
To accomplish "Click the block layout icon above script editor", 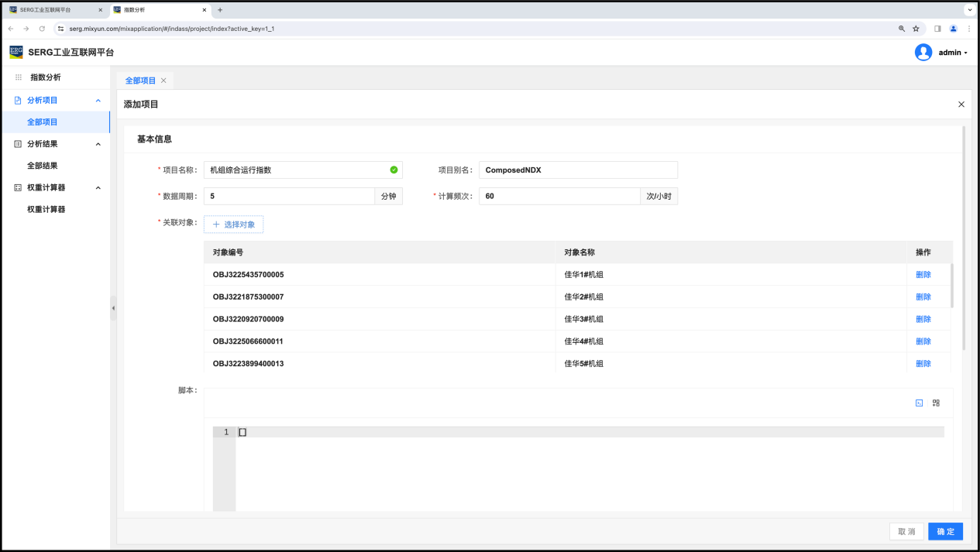I will pos(936,403).
